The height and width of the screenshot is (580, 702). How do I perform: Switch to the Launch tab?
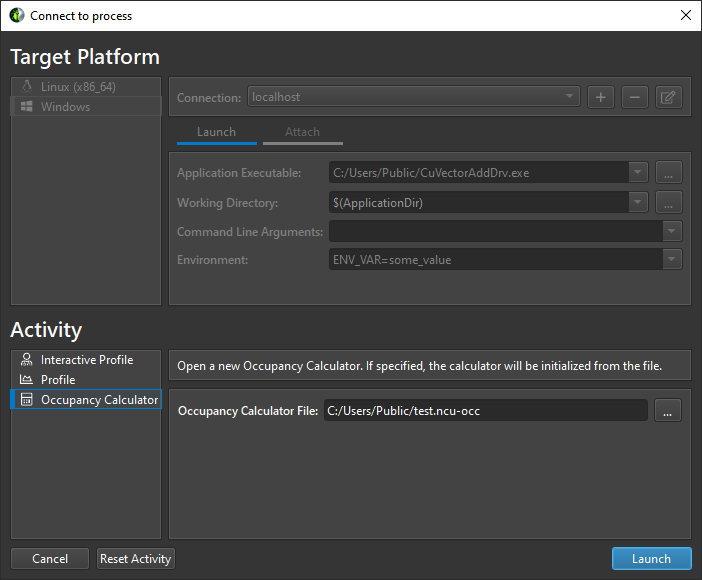pyautogui.click(x=216, y=132)
